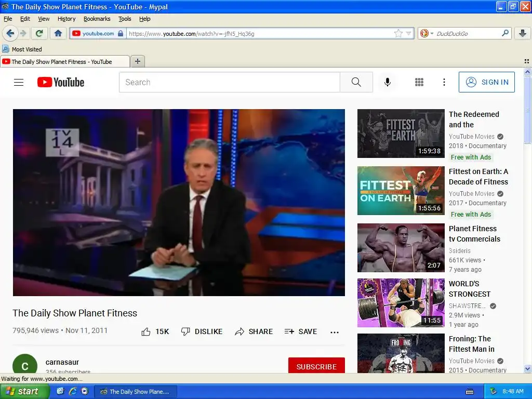Click SAVE to playlist button
Screen dimensions: 532x399
tap(301, 331)
